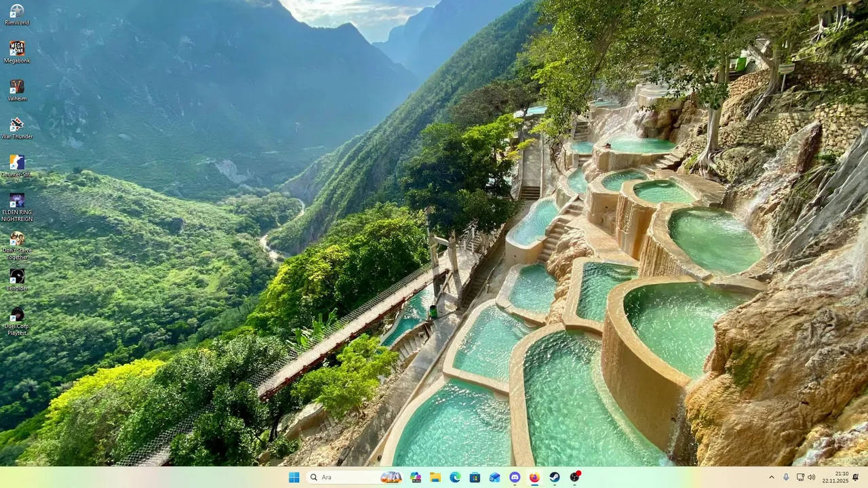Select the Counter-Strike 2 desktop shortcut

click(x=17, y=169)
